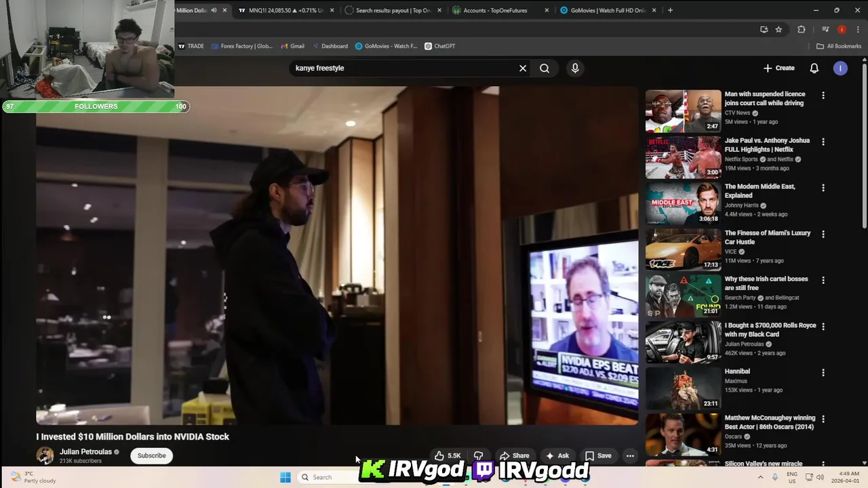Open options for 'Matthew McConaughey' video
Screen dimensions: 868x488
823,419
